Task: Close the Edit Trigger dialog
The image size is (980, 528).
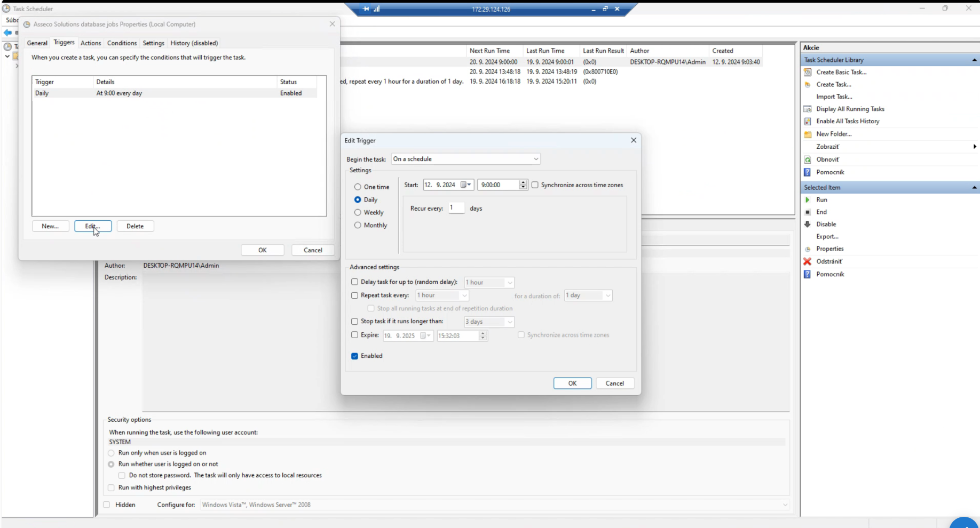Action: (634, 140)
